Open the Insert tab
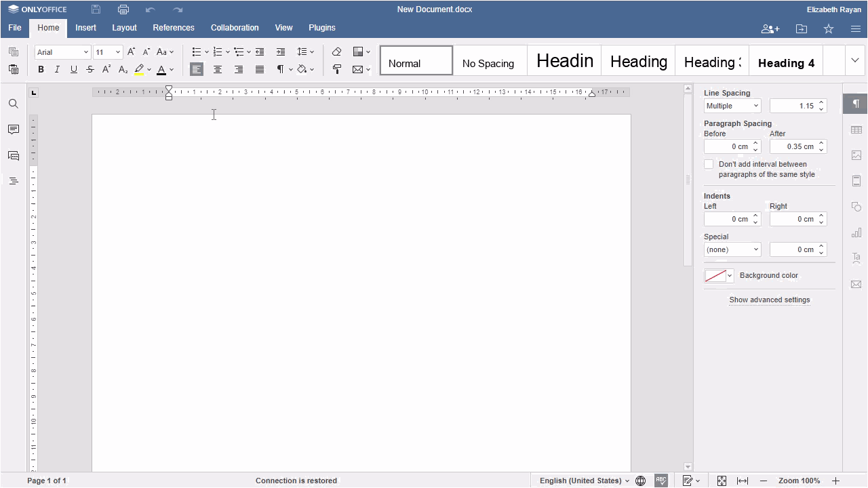This screenshot has width=868, height=488. coord(85,28)
